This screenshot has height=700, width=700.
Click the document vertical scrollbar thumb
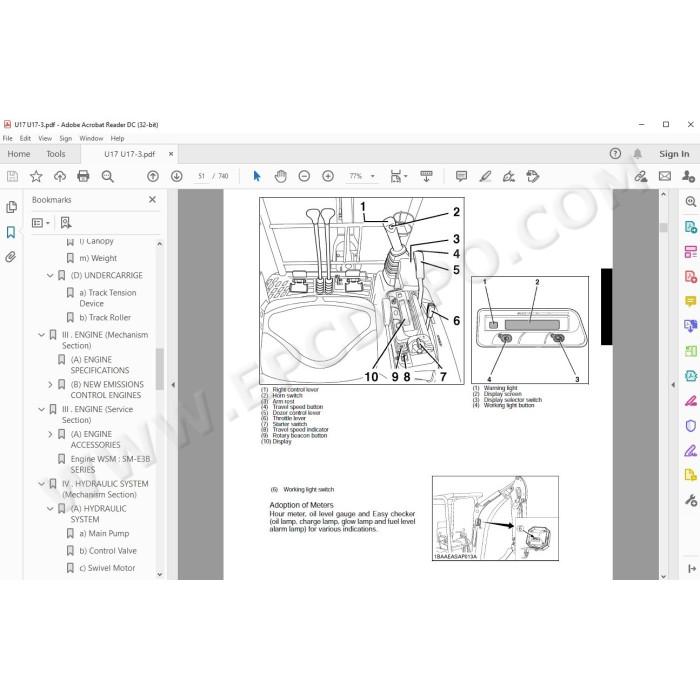[663, 227]
